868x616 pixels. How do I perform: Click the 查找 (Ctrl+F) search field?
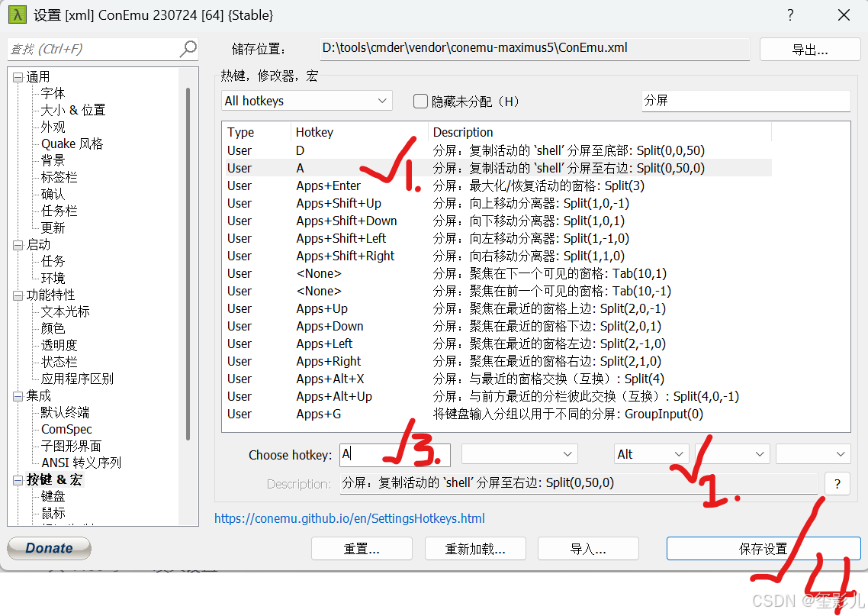94,50
